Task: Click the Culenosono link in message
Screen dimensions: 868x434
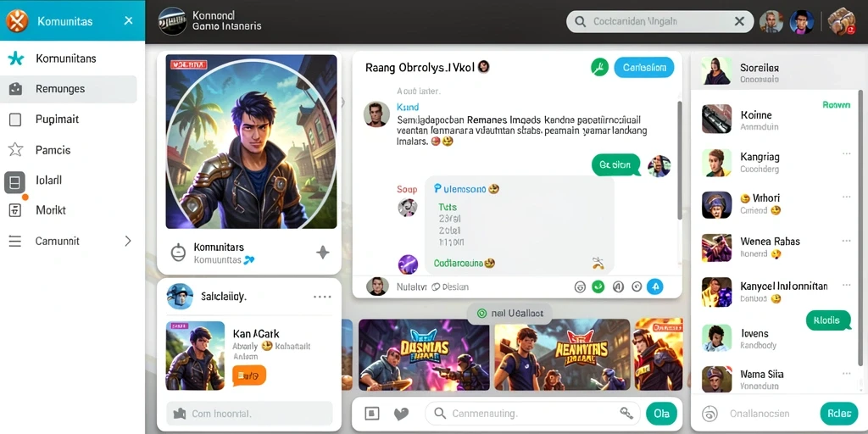Action: 461,189
